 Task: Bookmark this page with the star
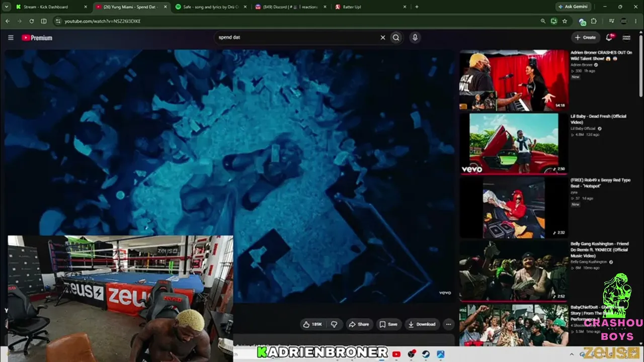click(x=565, y=21)
